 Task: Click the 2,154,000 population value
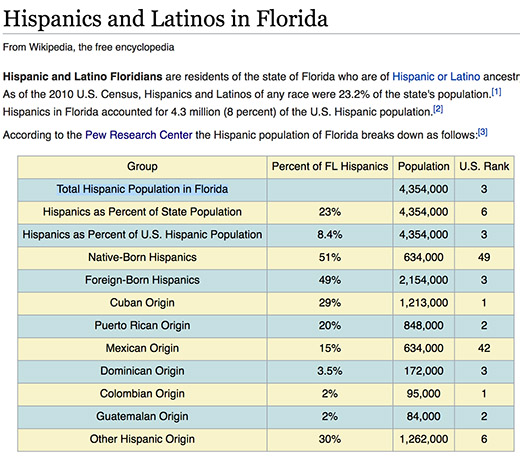click(423, 280)
